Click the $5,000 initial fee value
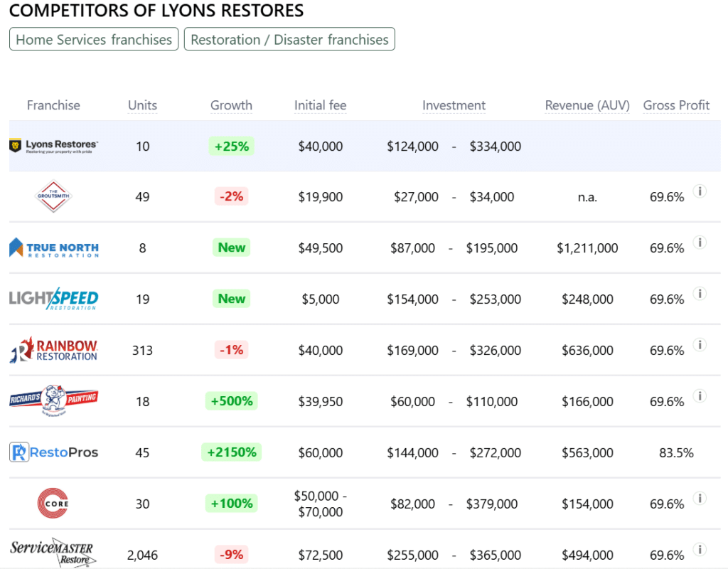 pos(321,299)
